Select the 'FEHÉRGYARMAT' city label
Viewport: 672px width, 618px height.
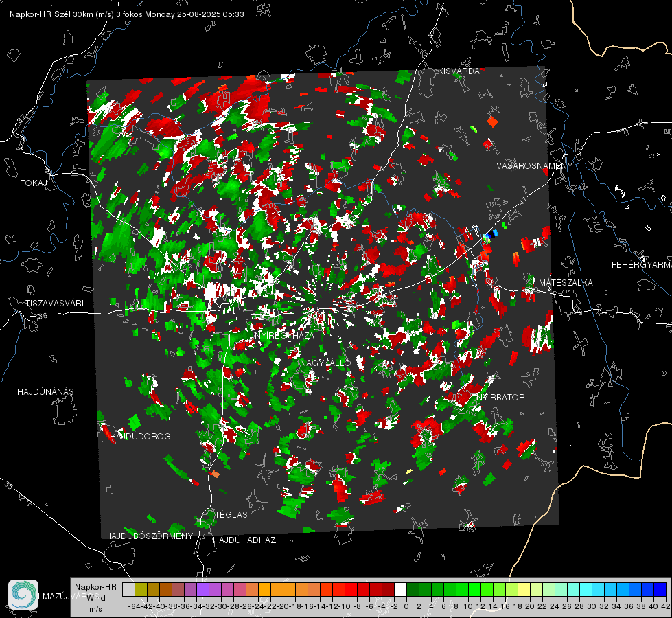point(641,265)
